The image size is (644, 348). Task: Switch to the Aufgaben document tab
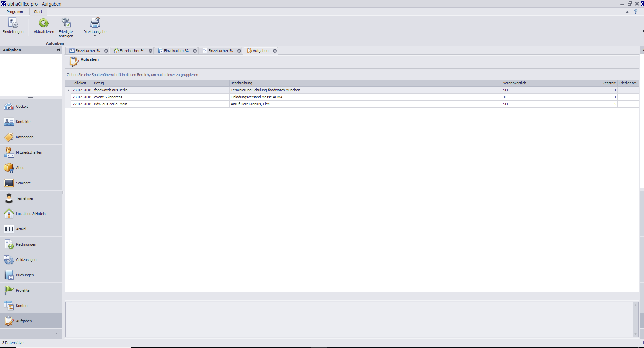(260, 51)
